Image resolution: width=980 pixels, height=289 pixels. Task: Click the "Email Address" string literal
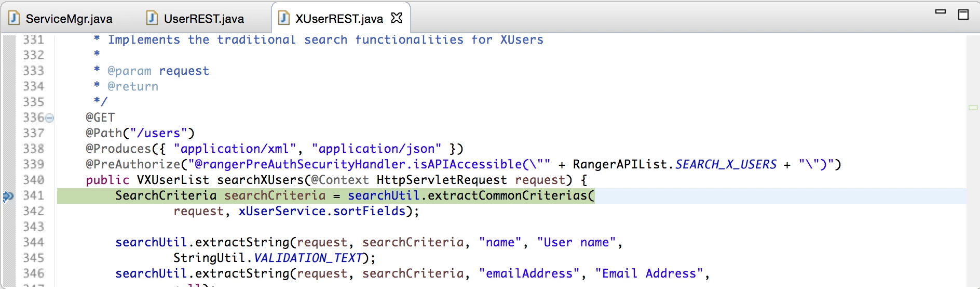(649, 273)
